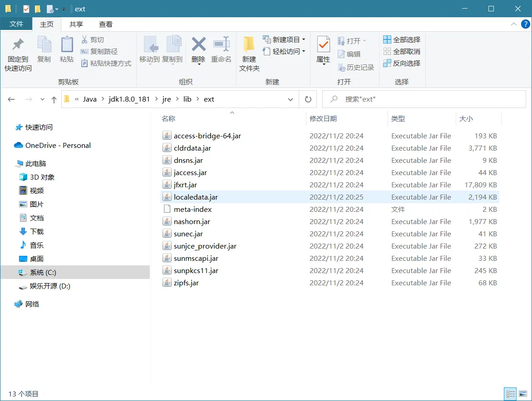The height and width of the screenshot is (401, 532).
Task: Click the Delete (删除) X icon
Action: pyautogui.click(x=198, y=44)
